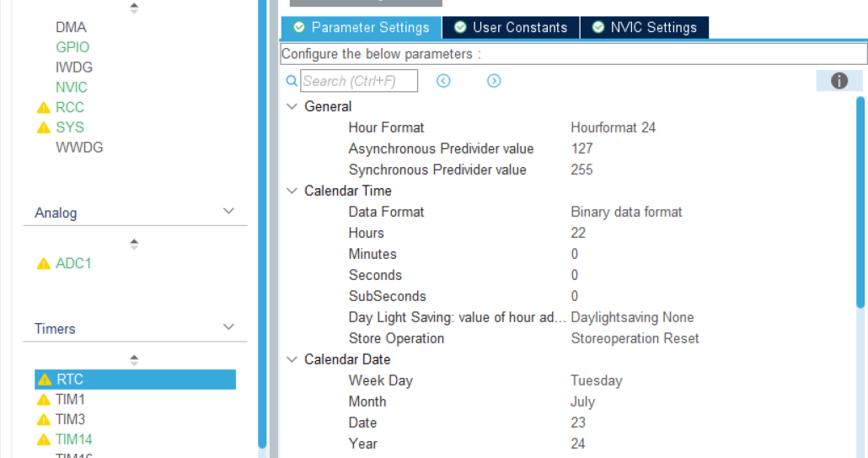Click warning icon next to RCC
This screenshot has width=868, height=458.
(44, 107)
